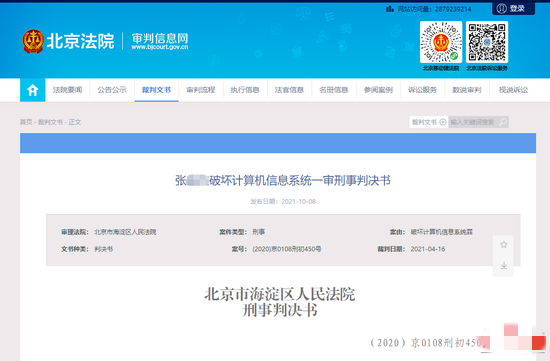Open the 审判流程 menu item
Image resolution: width=550 pixels, height=361 pixels.
pos(201,90)
